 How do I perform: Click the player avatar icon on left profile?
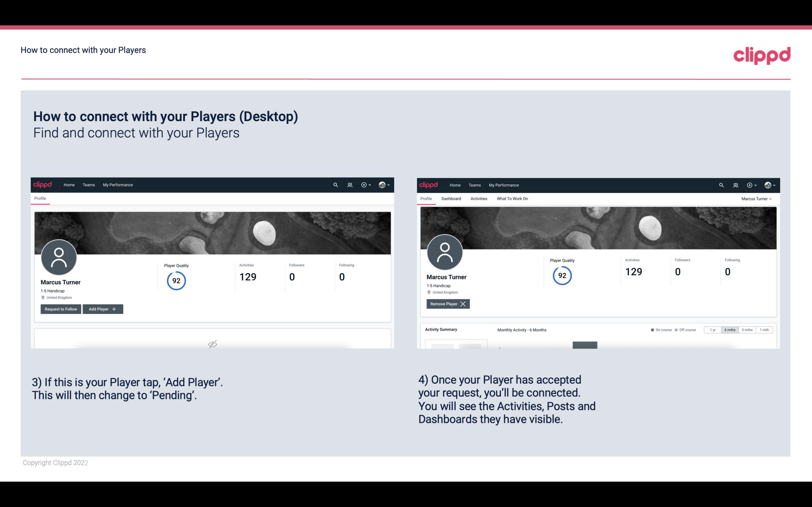(58, 256)
